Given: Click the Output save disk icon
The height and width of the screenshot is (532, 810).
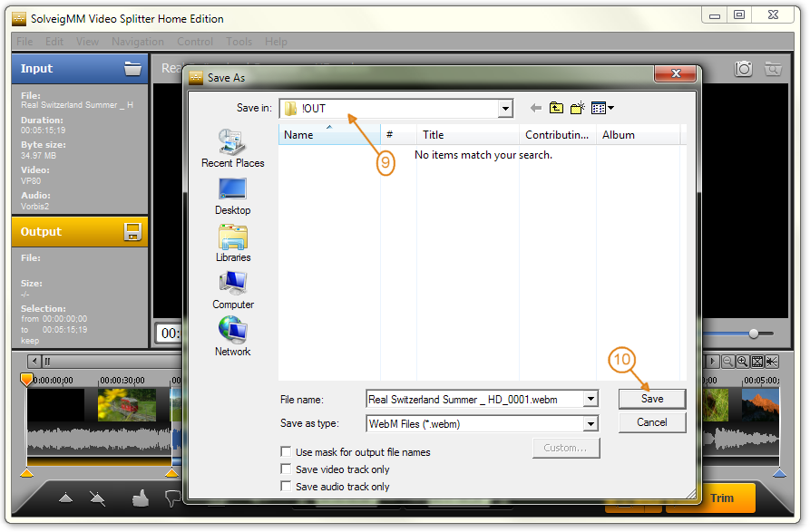Looking at the screenshot, I should [x=132, y=232].
